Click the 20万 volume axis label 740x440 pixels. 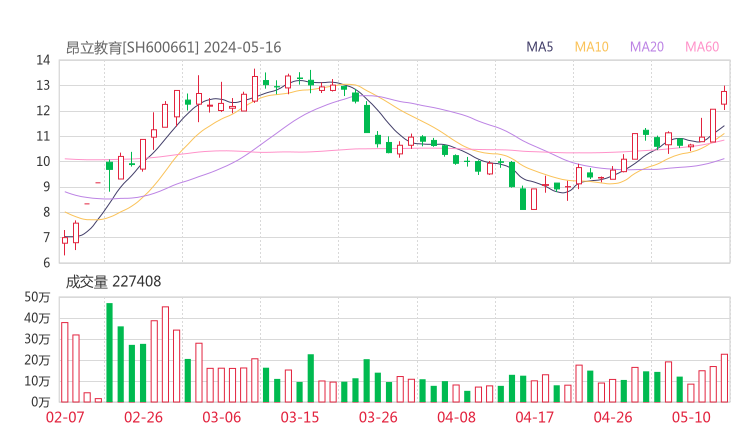point(37,360)
